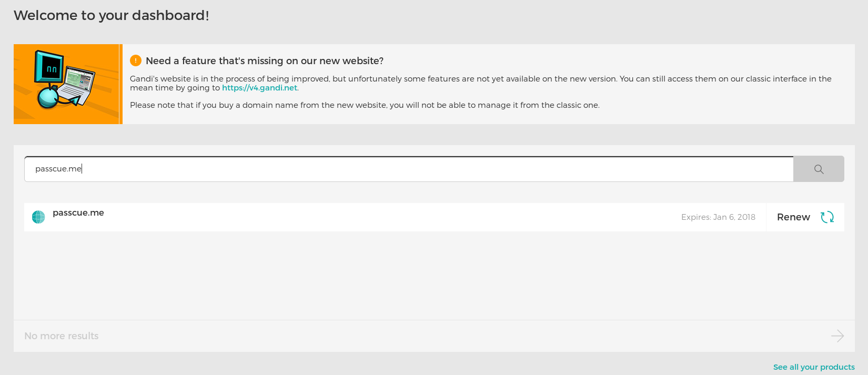
Task: Click the Renew circular arrows icon
Action: click(827, 217)
